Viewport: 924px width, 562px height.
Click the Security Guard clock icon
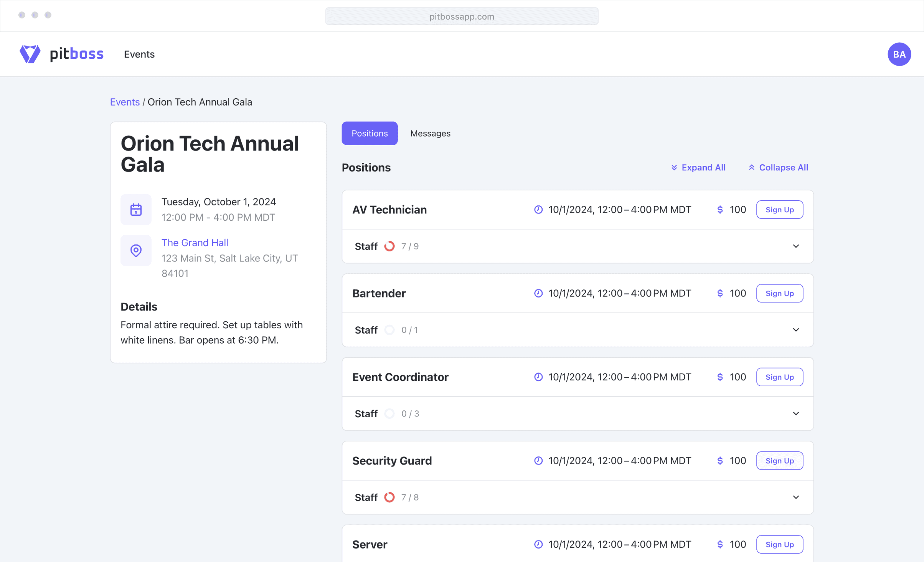pyautogui.click(x=538, y=461)
